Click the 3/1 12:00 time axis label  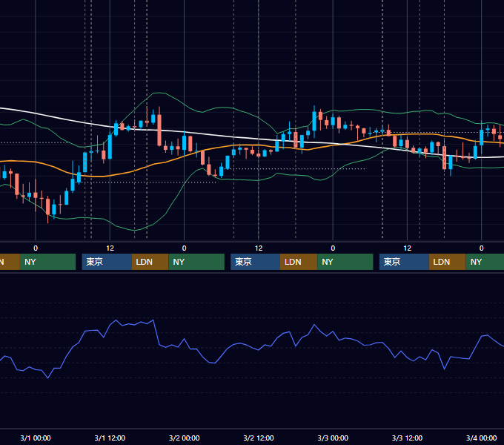coord(110,438)
